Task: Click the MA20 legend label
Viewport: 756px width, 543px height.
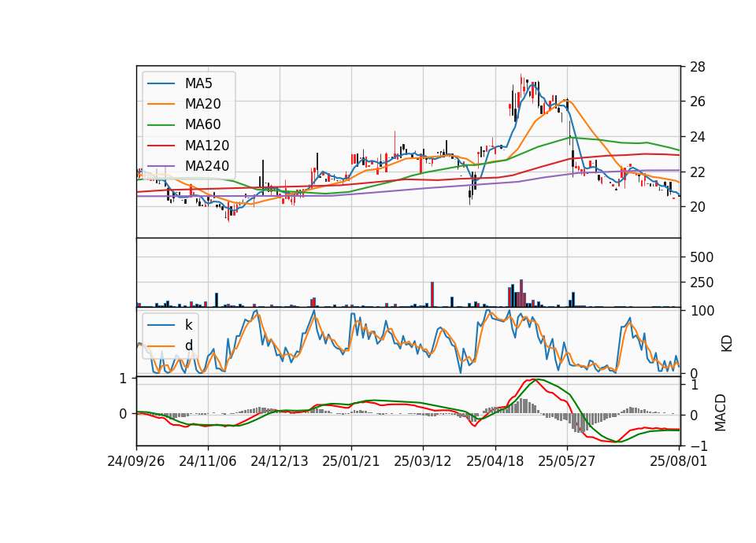Action: (202, 104)
